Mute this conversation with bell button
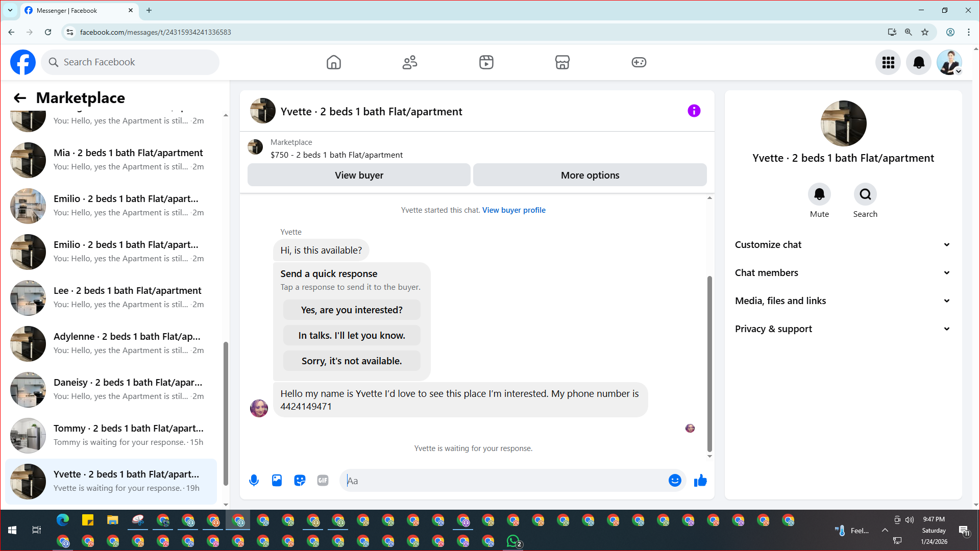Image resolution: width=980 pixels, height=551 pixels. coord(819,194)
